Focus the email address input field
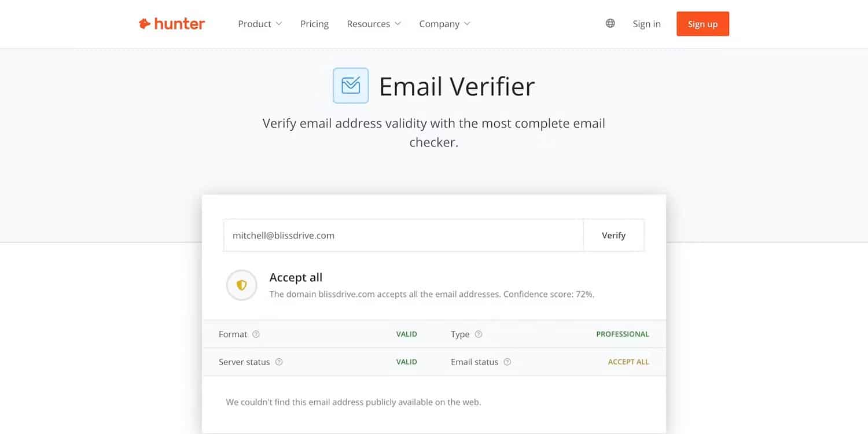 click(x=403, y=236)
